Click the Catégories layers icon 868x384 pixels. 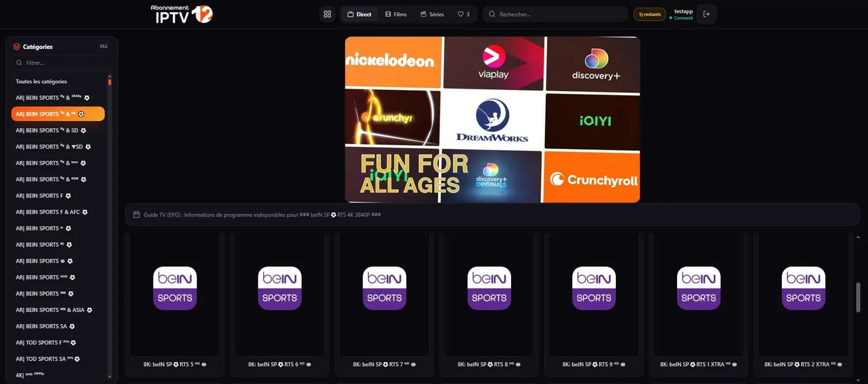[17, 47]
